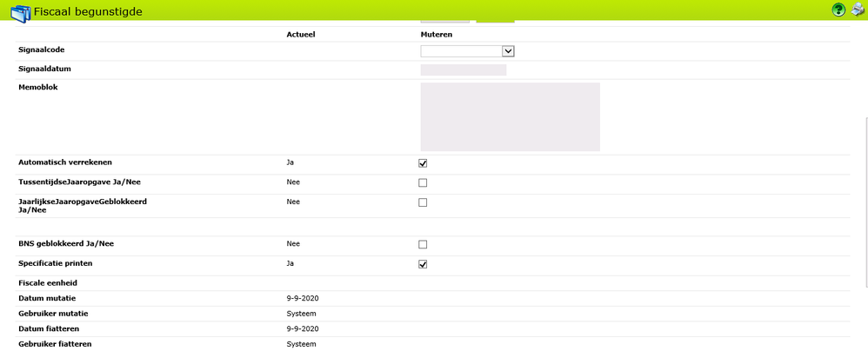Viewport: 868px width, 351px height.
Task: Open the green help question mark icon
Action: coord(838,10)
